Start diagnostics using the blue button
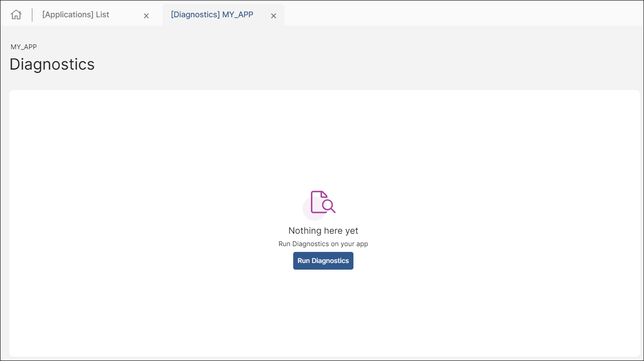This screenshot has width=644, height=361. click(323, 261)
